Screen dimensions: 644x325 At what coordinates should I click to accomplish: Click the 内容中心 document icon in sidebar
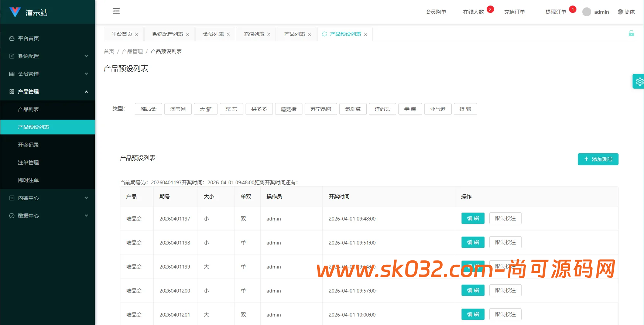[x=12, y=198]
